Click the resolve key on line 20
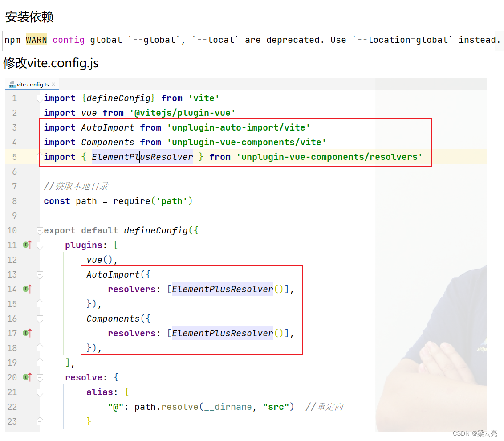504x441 pixels. (84, 377)
